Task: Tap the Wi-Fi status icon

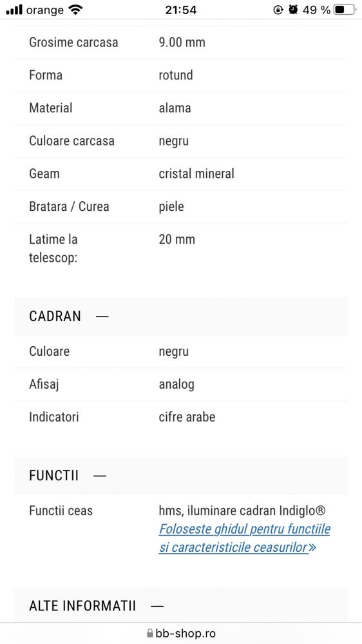Action: tap(75, 10)
